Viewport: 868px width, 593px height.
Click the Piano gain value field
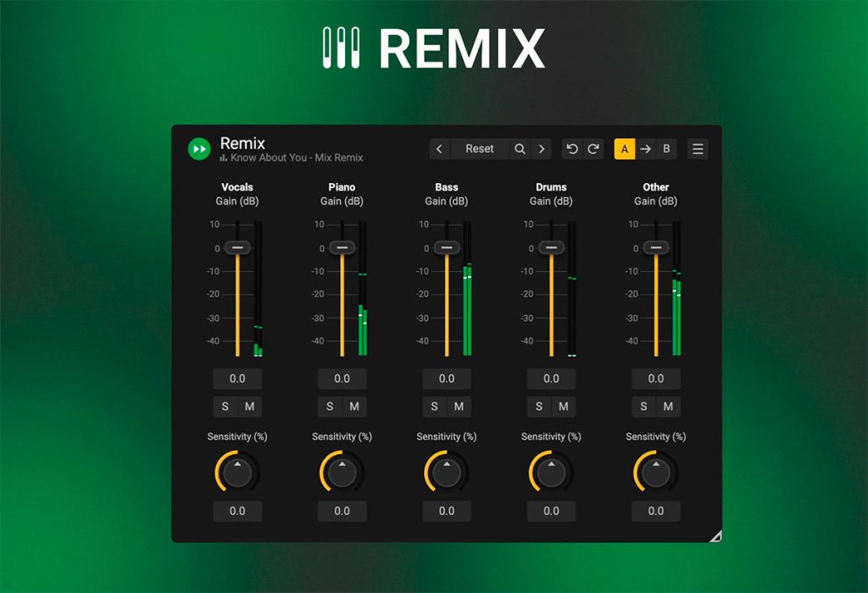(x=342, y=379)
